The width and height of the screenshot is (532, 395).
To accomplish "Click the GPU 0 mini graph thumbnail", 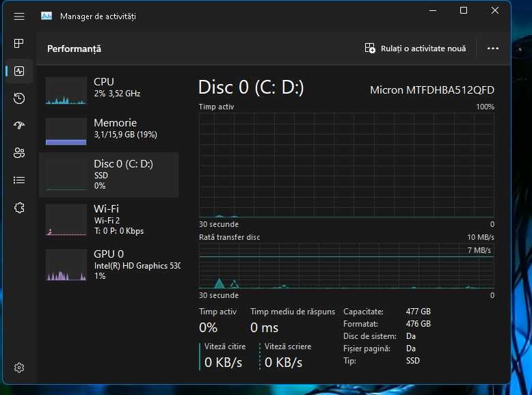I will [x=66, y=264].
